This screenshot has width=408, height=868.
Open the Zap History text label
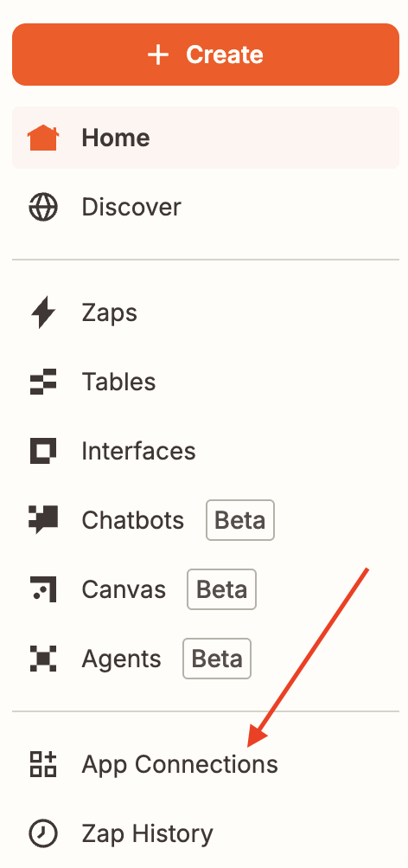(x=147, y=833)
